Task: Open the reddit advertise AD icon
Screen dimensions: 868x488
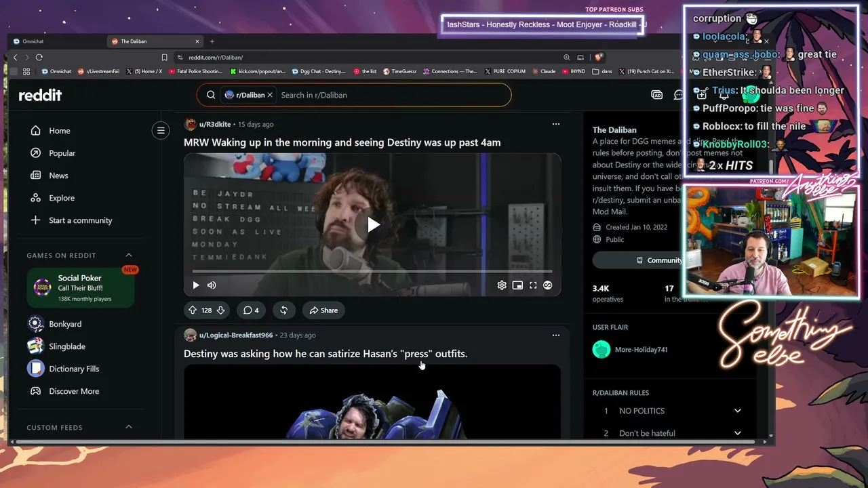Action: (x=656, y=95)
